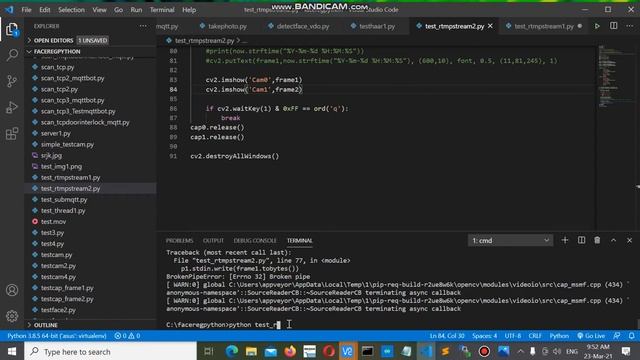Kill terminal with trash icon
Screen dimensions: 640x360
[597, 240]
